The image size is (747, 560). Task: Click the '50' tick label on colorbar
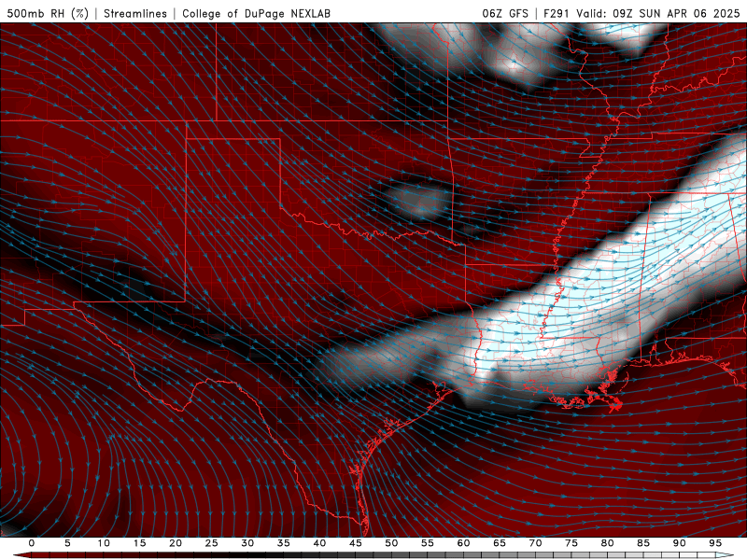pyautogui.click(x=391, y=543)
